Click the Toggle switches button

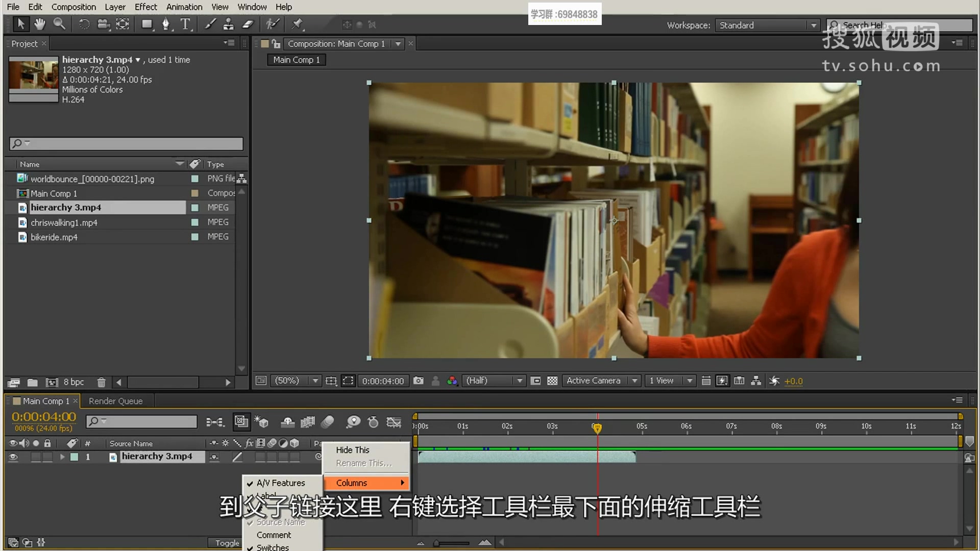point(227,543)
